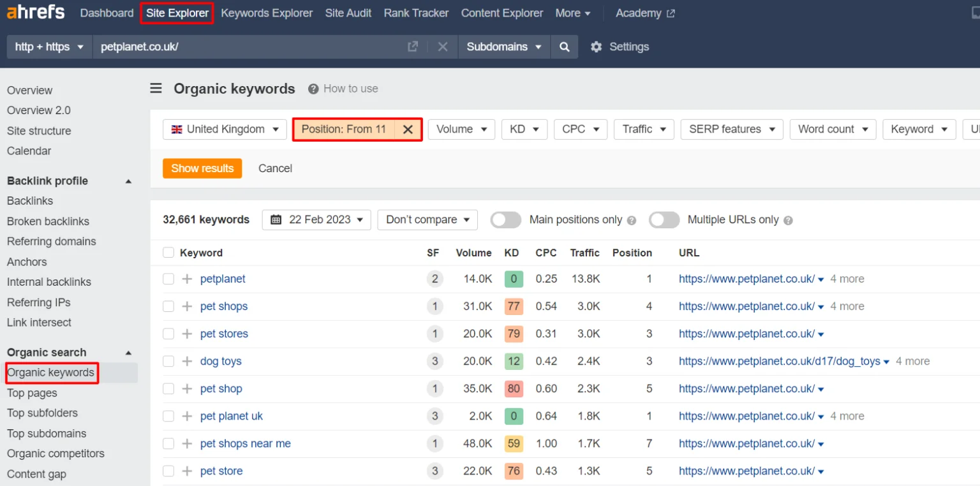This screenshot has width=980, height=486.
Task: Click the help icon next to Multiple URLs only
Action: (x=788, y=220)
